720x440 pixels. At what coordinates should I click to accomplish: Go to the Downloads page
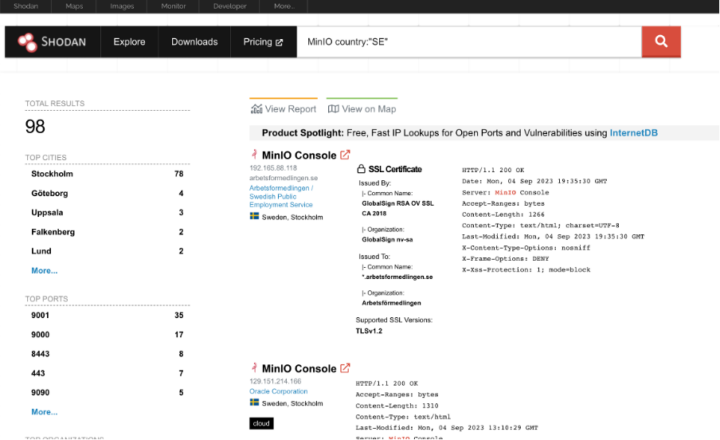click(x=194, y=42)
